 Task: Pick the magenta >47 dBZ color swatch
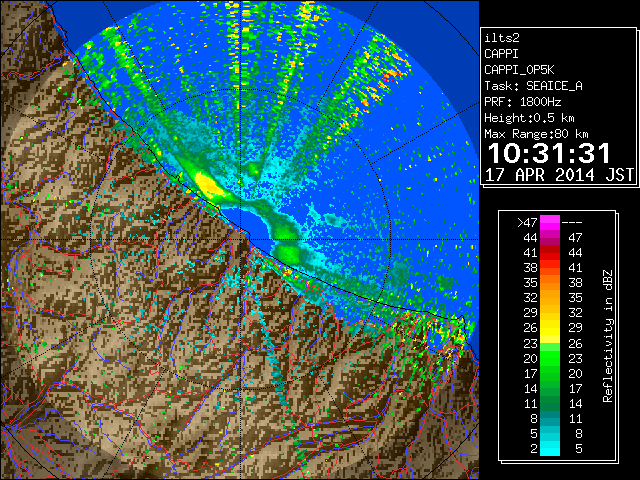(550, 222)
